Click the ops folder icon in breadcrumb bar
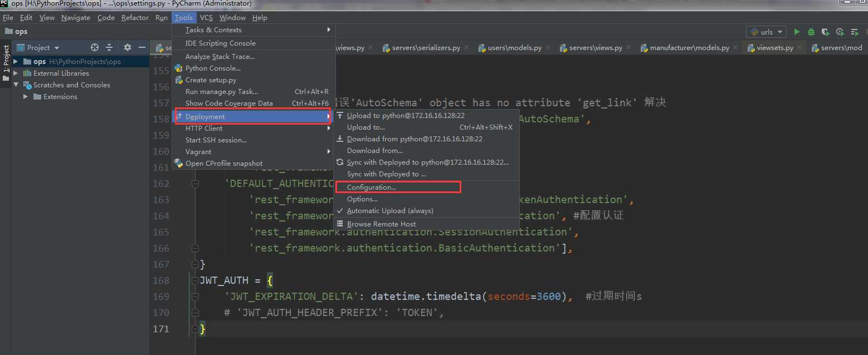The image size is (868, 355). pyautogui.click(x=8, y=32)
